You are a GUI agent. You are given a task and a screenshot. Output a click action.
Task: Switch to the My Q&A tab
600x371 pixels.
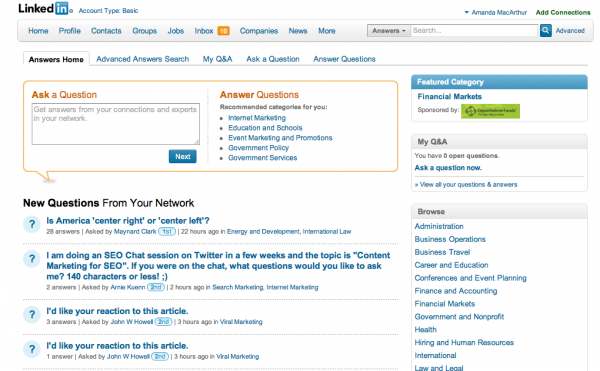(x=217, y=59)
